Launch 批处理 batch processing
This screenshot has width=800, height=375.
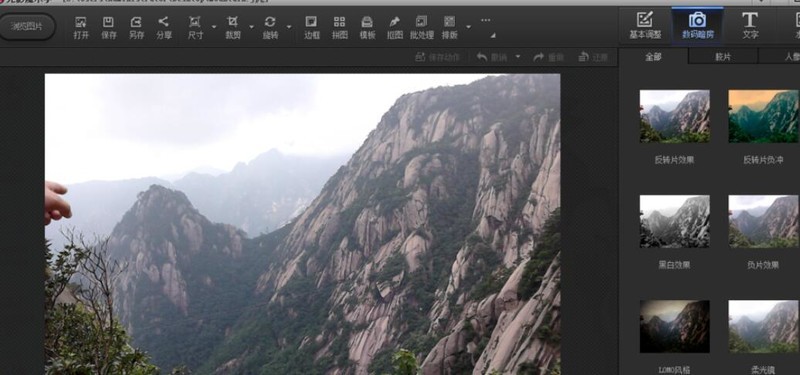point(421,28)
